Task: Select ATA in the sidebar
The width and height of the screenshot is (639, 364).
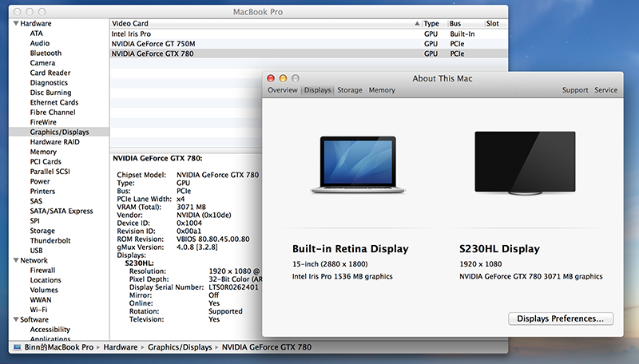Action: (36, 34)
